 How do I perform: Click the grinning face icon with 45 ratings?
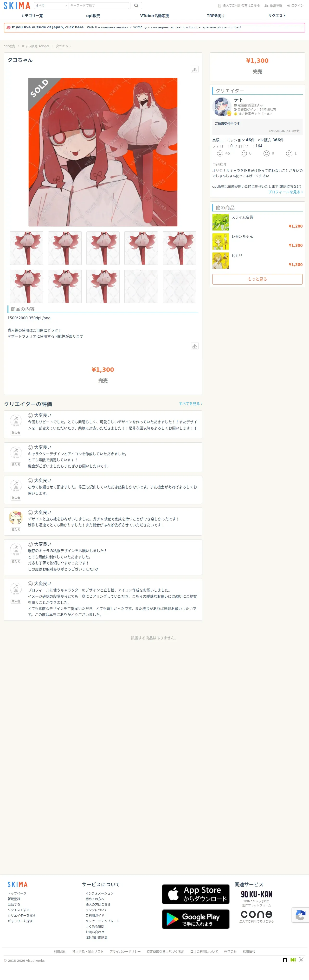click(220, 153)
